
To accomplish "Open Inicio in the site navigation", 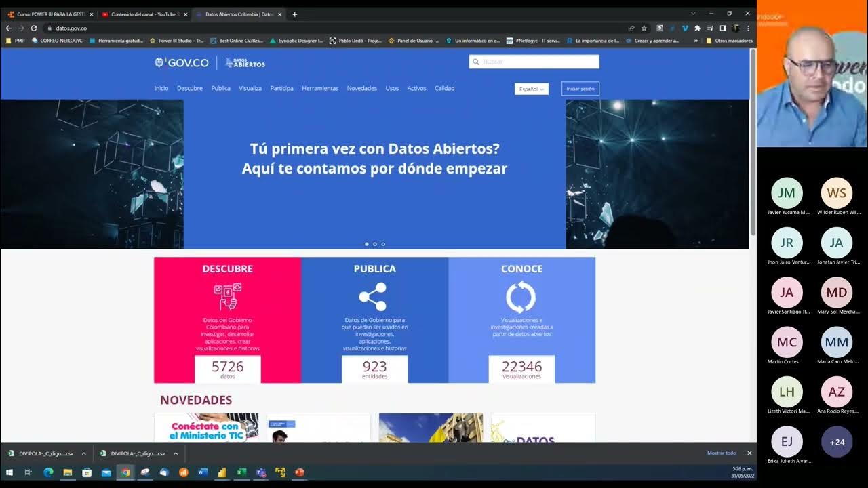I will [161, 89].
